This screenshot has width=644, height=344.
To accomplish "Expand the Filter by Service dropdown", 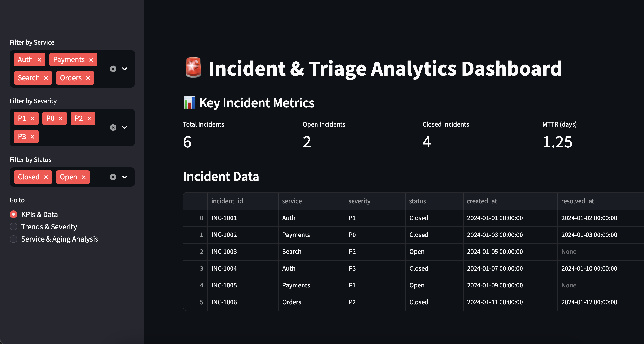I will pyautogui.click(x=125, y=69).
